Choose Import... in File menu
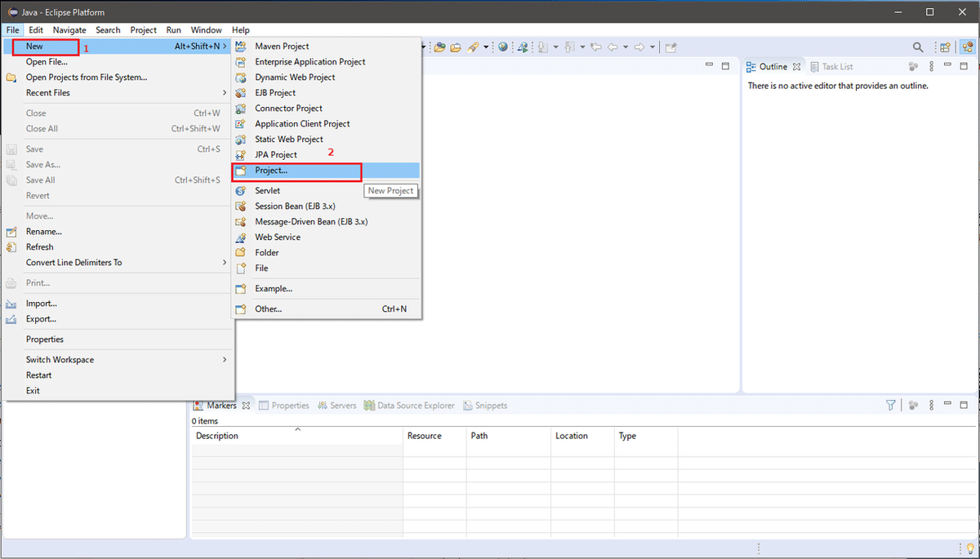 (x=118, y=303)
